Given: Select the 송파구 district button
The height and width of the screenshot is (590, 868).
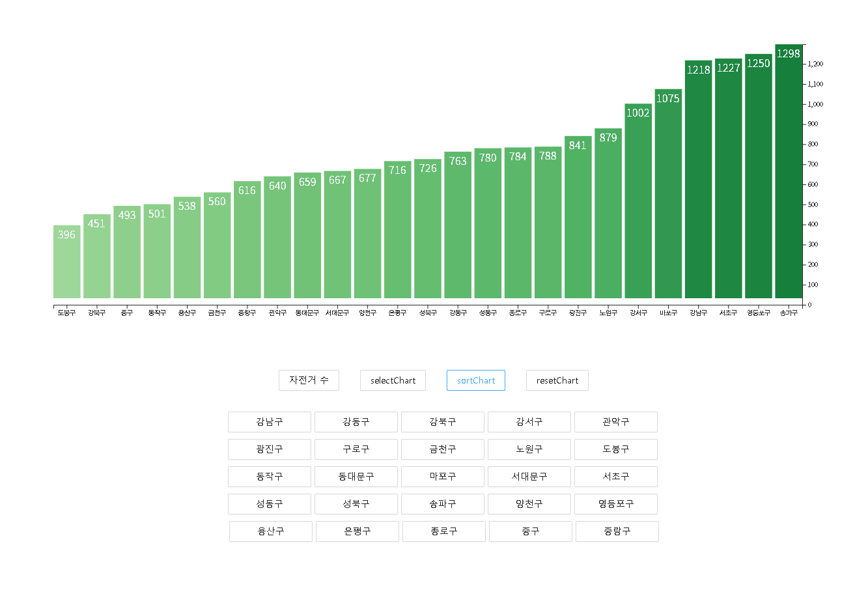Looking at the screenshot, I should click(x=442, y=504).
